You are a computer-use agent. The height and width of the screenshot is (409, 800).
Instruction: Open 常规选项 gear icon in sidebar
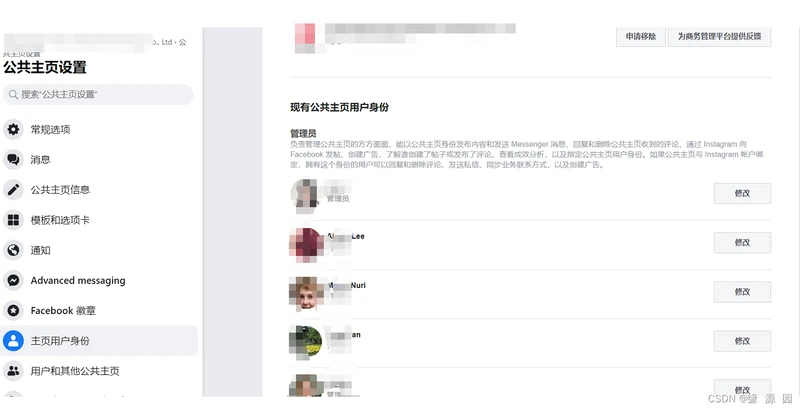pos(13,130)
